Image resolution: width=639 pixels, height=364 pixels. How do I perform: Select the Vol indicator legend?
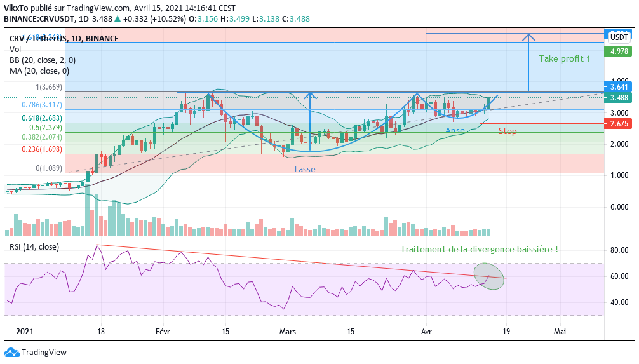[15, 50]
